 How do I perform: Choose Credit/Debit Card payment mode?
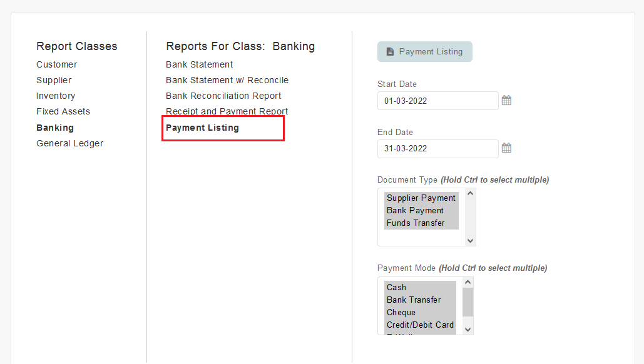420,325
